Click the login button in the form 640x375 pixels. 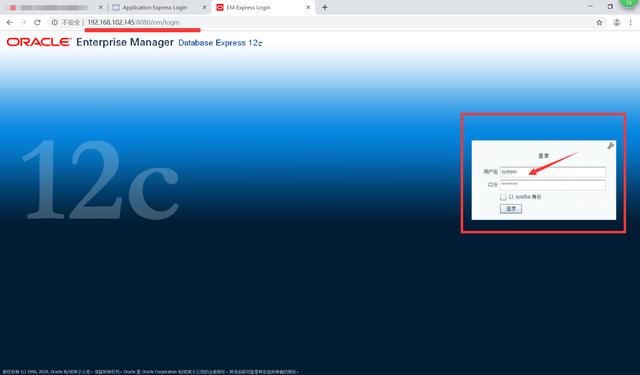(x=511, y=209)
